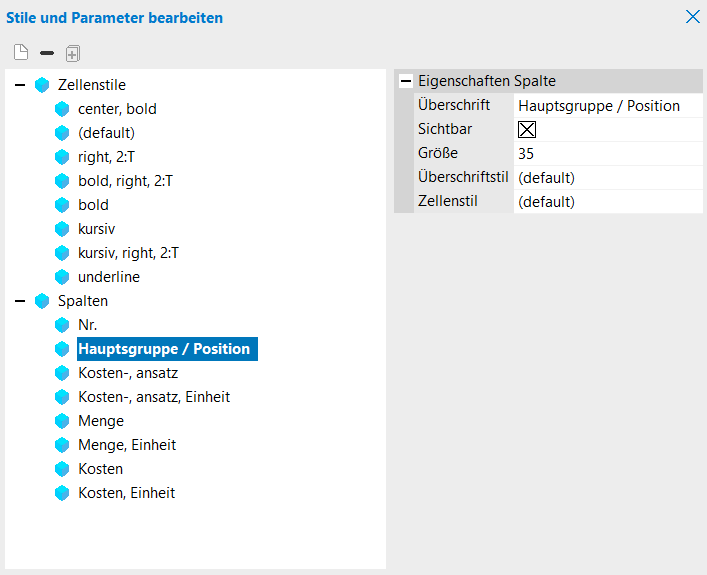707x575 pixels.
Task: Select the 'Kosten-, ansatz' column entry
Action: point(128,373)
